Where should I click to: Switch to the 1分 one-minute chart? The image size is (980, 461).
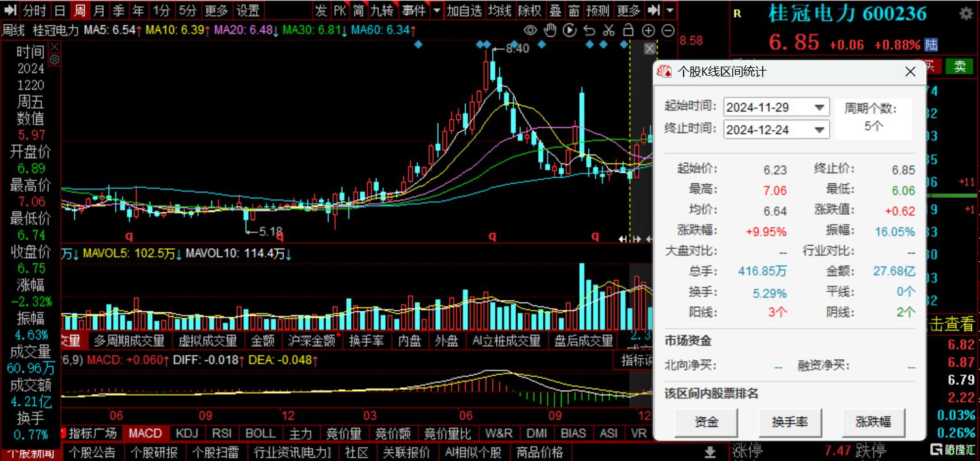click(161, 10)
